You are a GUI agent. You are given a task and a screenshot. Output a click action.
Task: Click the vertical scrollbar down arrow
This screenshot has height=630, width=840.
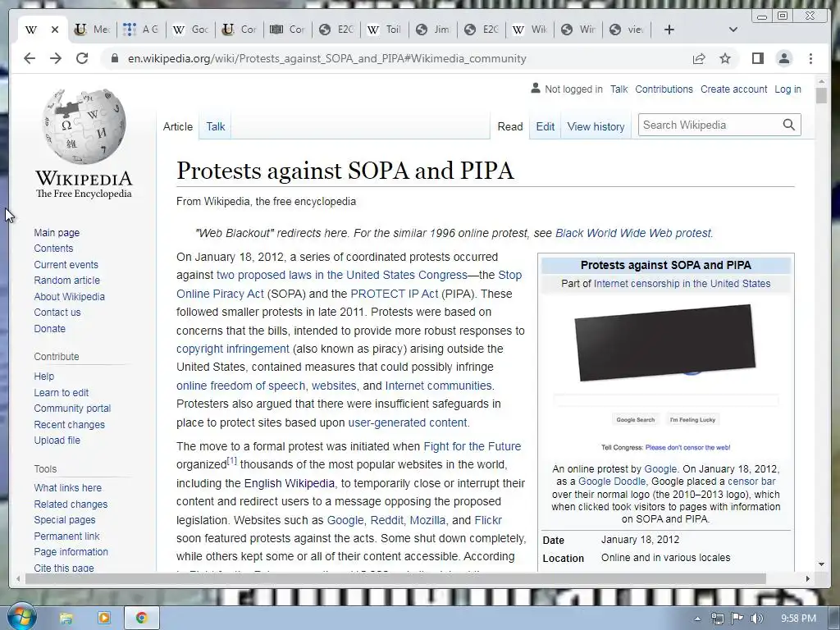pyautogui.click(x=821, y=564)
